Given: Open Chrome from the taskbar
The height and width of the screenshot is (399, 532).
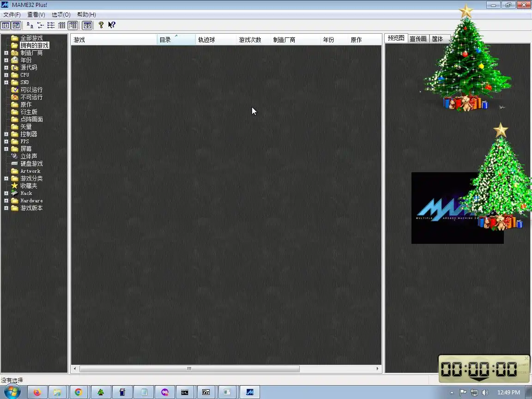Looking at the screenshot, I should (79, 392).
